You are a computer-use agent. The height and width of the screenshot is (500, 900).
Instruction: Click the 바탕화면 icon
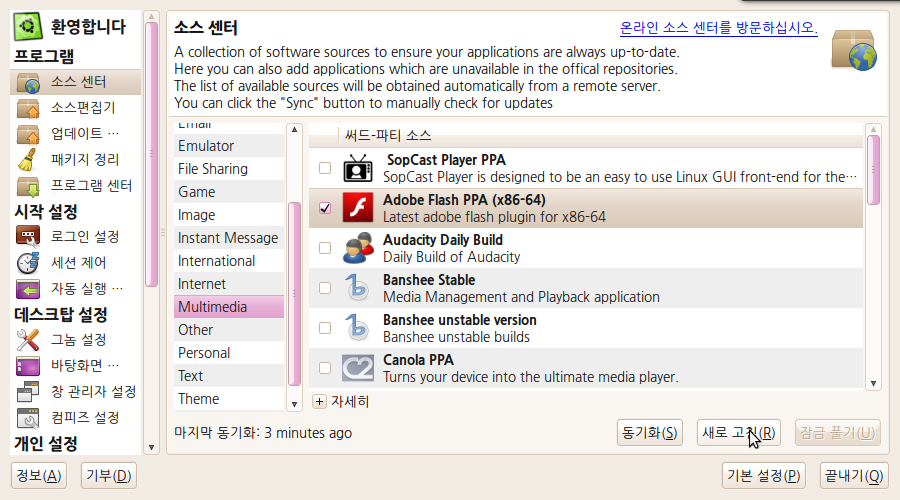[28, 366]
